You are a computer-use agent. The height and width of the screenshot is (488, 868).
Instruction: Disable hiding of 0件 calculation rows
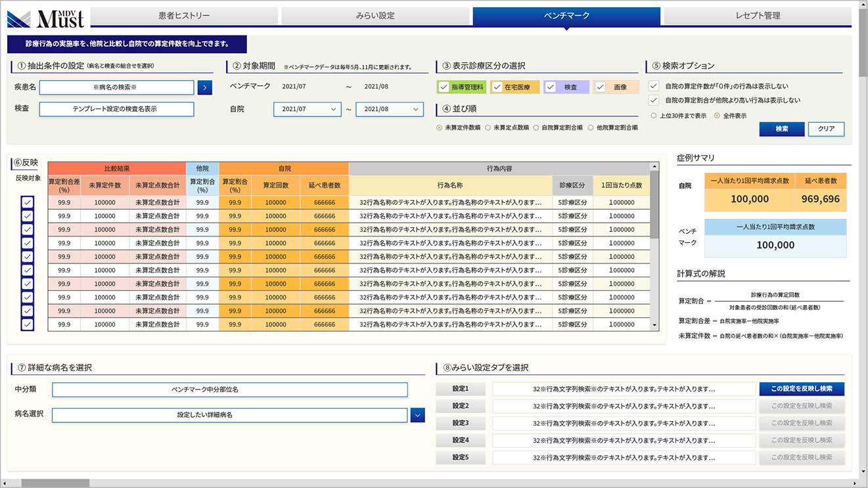pyautogui.click(x=653, y=86)
